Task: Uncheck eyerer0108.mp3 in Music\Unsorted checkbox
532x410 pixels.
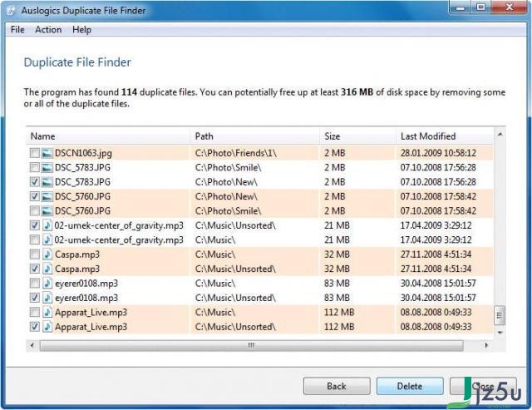Action: [x=35, y=298]
